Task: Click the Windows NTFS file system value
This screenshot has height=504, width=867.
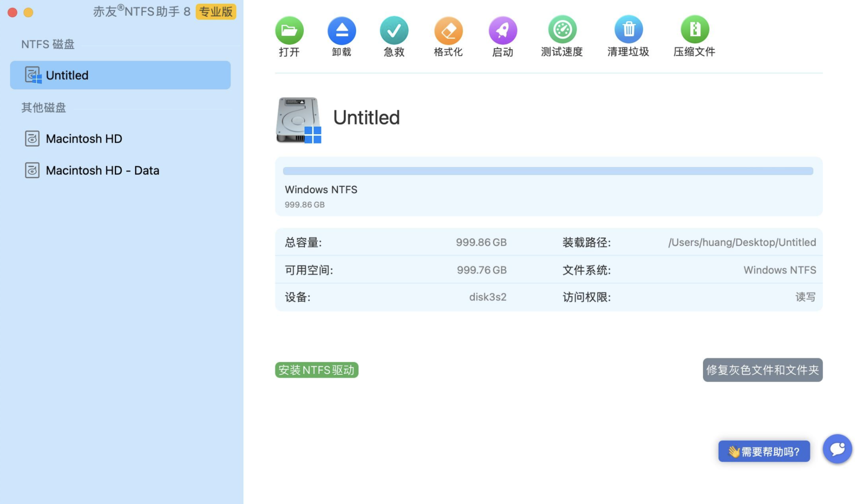Action: point(780,270)
